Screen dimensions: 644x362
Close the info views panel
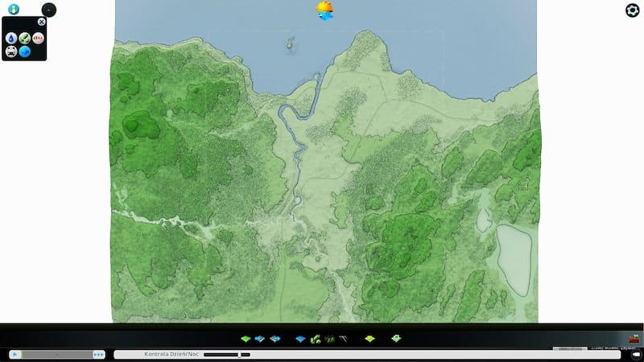click(x=41, y=22)
